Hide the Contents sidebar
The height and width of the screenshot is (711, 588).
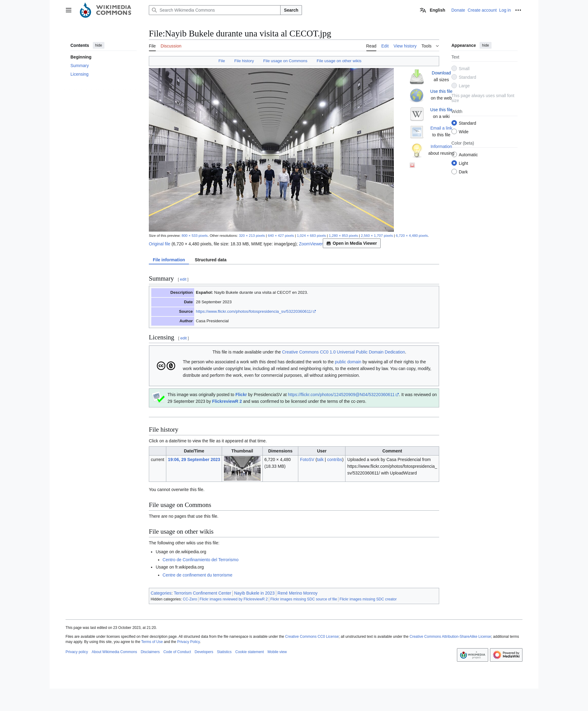pyautogui.click(x=99, y=45)
